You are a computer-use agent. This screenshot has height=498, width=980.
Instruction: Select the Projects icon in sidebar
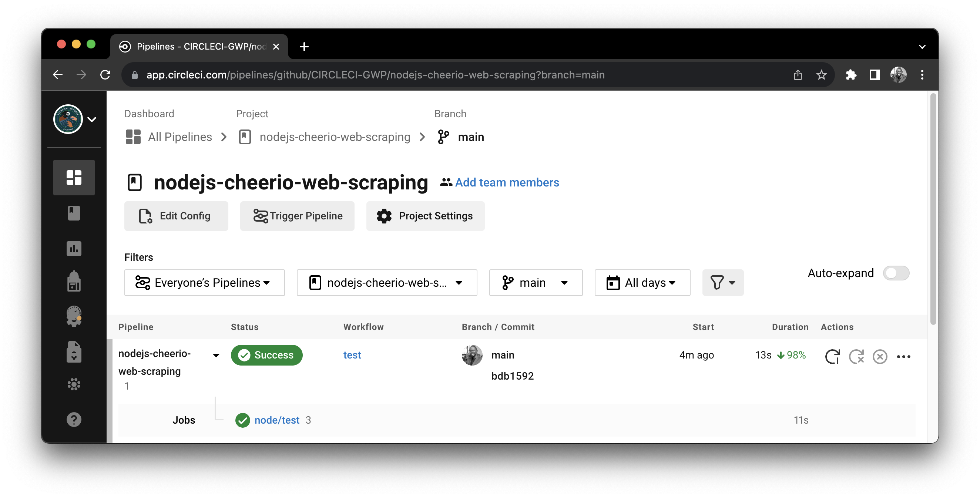click(x=74, y=213)
